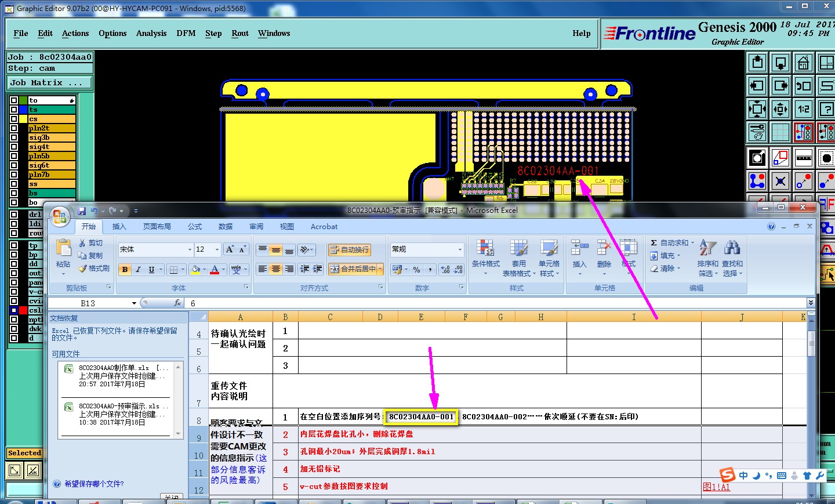Toggle checkbox for layer sig3b
Viewport: 835px width, 504px height.
[x=14, y=137]
